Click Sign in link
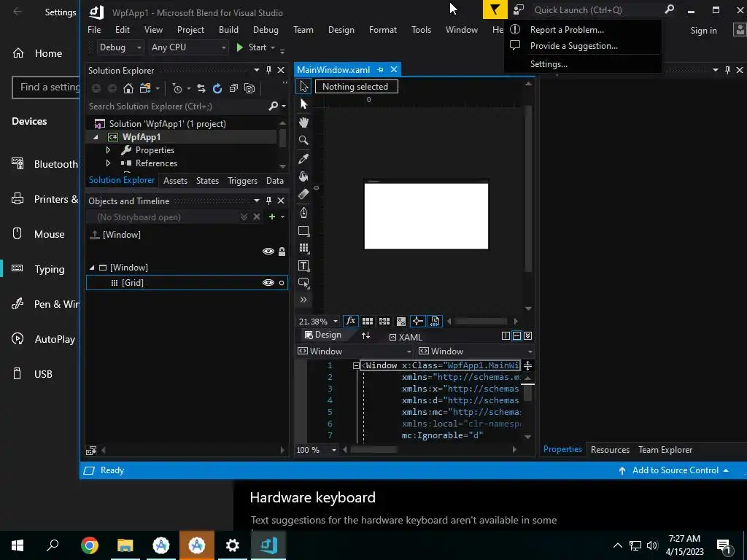The image size is (747, 560). (704, 31)
